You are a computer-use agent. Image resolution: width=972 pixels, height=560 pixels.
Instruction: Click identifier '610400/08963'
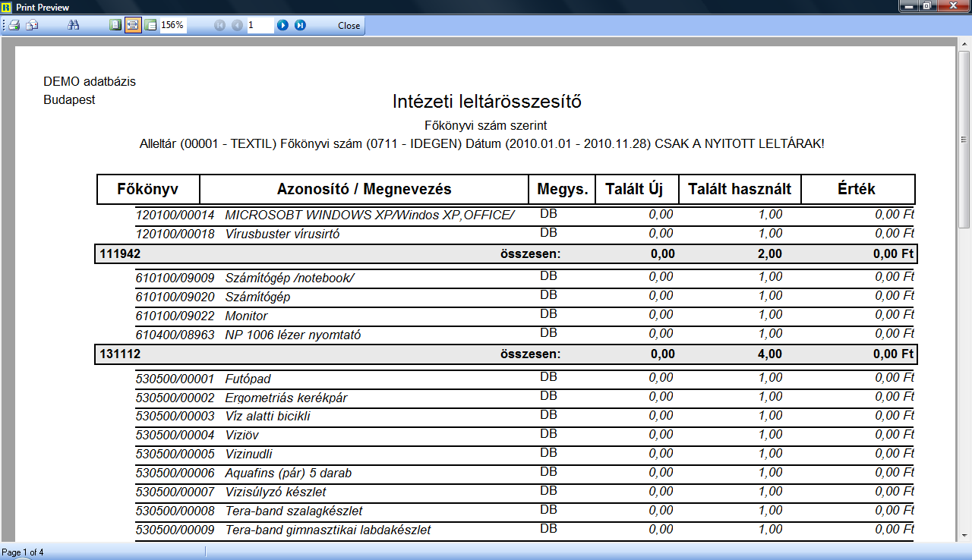[175, 335]
